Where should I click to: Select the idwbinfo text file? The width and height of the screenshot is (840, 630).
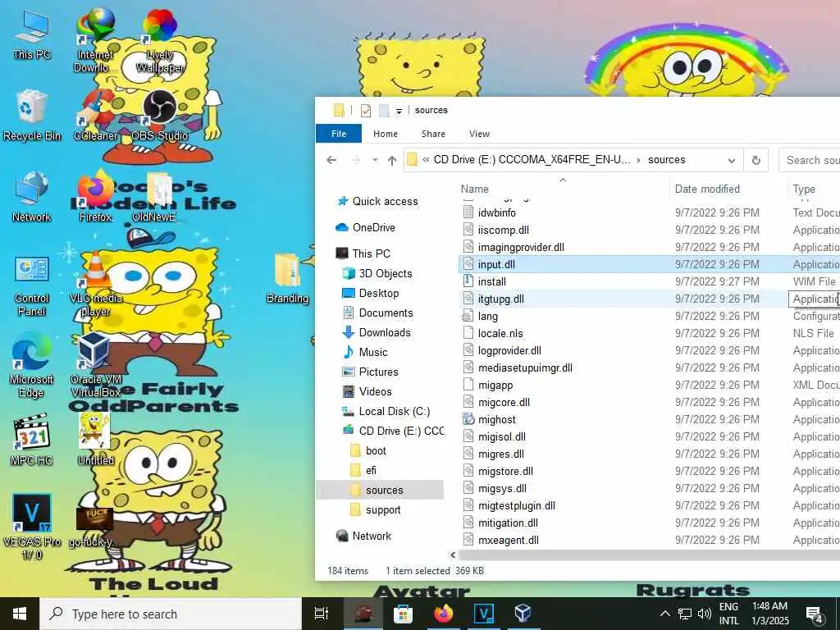[x=650, y=212]
